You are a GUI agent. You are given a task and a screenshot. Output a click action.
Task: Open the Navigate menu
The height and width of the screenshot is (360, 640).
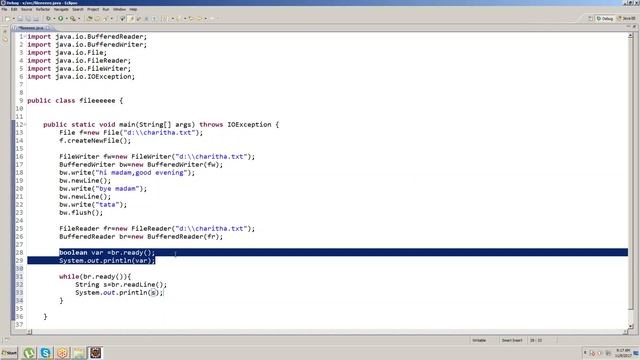click(61, 9)
